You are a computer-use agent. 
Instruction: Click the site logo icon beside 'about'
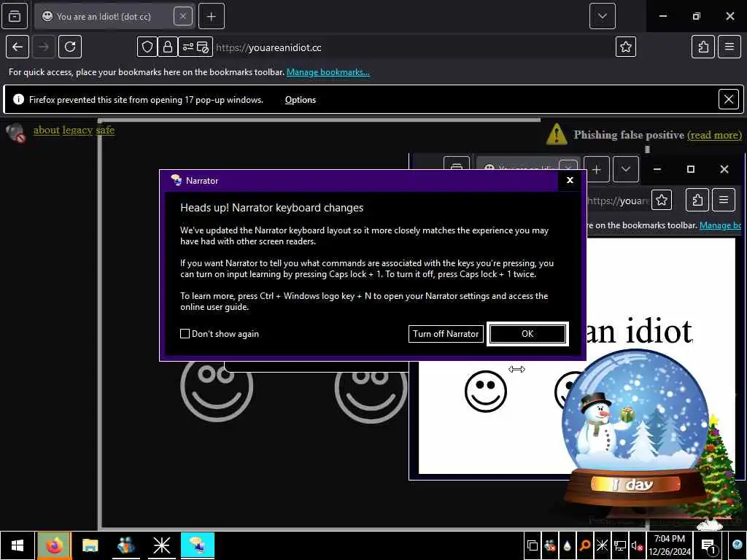click(16, 133)
